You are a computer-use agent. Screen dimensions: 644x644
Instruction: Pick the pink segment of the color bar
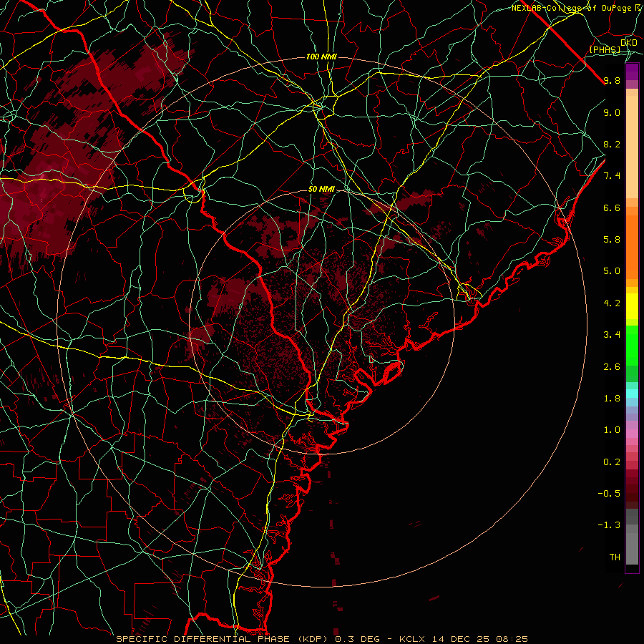[632, 434]
